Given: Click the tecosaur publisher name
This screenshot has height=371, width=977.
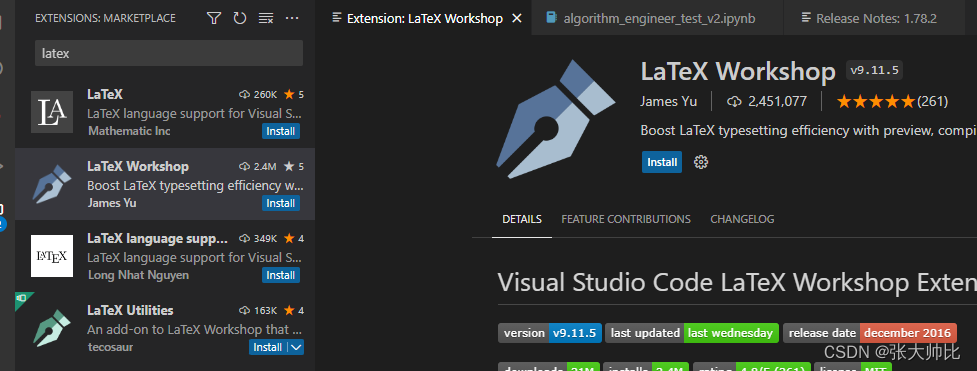Looking at the screenshot, I should [x=110, y=347].
